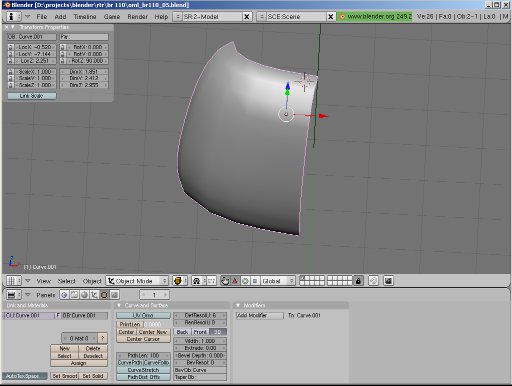
Task: Click the Link Scale button
Action: pyautogui.click(x=32, y=96)
